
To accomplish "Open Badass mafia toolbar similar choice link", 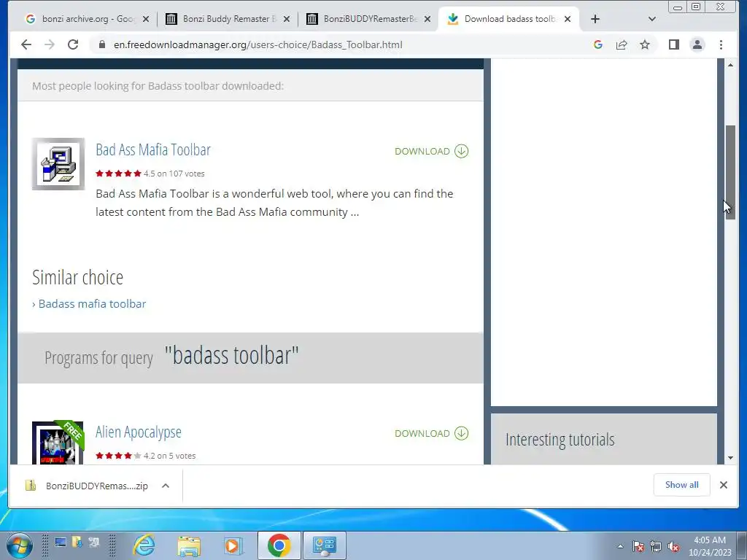I will pos(92,304).
